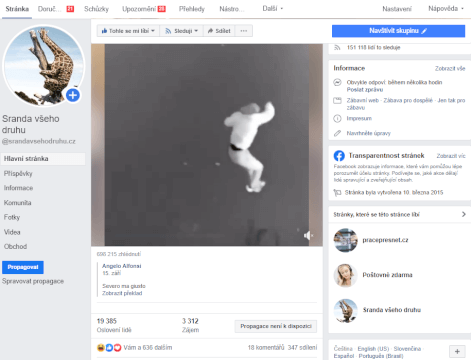
Task: Click Zobrazit víc in Transparentnost panel
Action: [451, 156]
